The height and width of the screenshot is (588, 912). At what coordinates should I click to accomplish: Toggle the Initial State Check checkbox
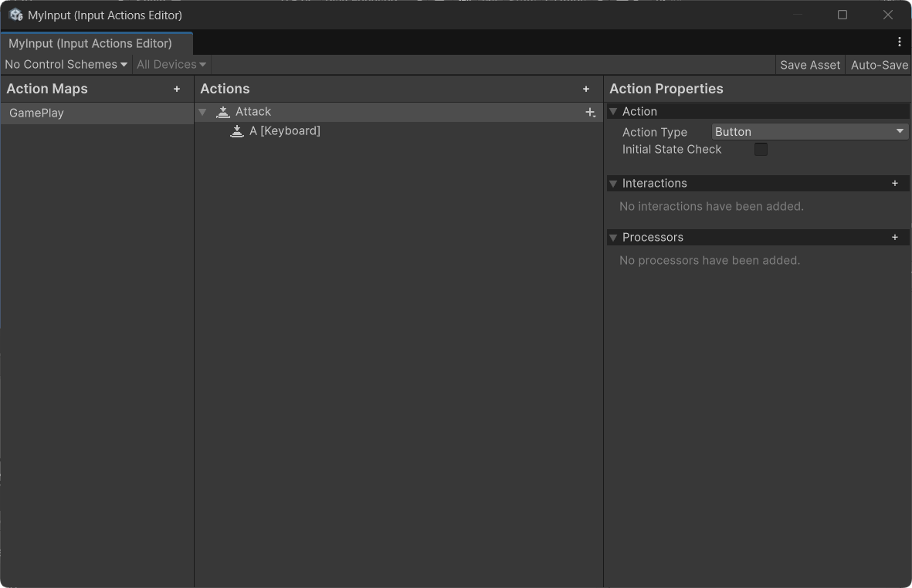pyautogui.click(x=761, y=150)
